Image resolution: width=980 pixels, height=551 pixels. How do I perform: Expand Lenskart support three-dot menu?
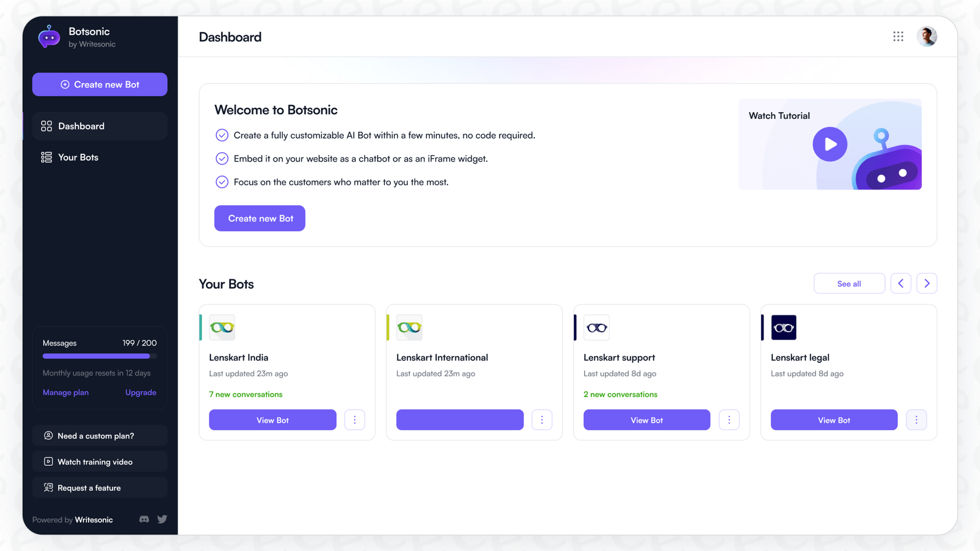tap(729, 420)
